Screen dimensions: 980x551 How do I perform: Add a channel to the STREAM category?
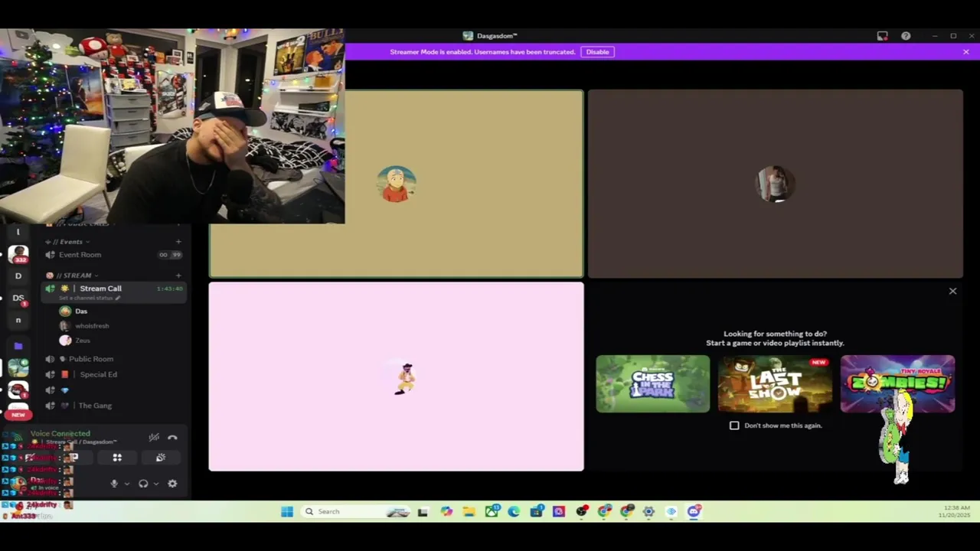tap(178, 275)
